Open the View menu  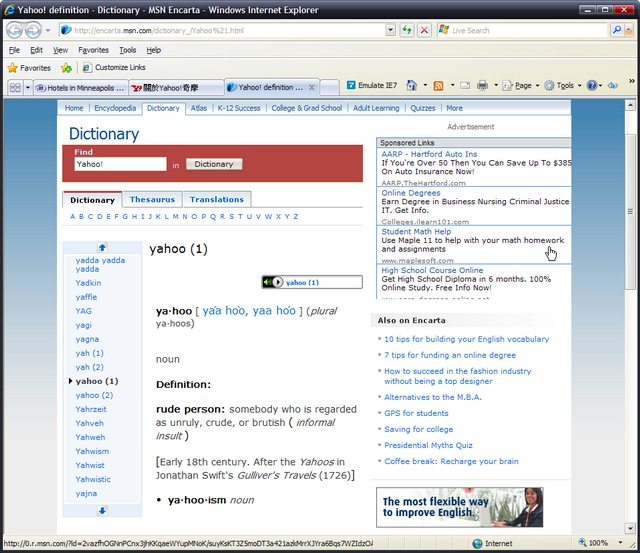(x=60, y=50)
